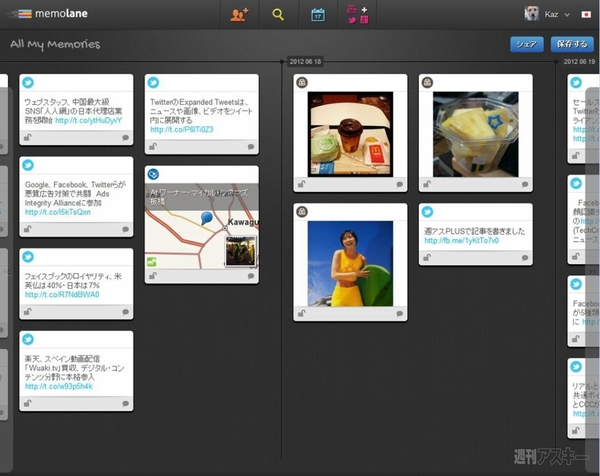Open comments on 週アスPLUS tweet card
Image resolution: width=600 pixels, height=476 pixels.
coord(525,258)
